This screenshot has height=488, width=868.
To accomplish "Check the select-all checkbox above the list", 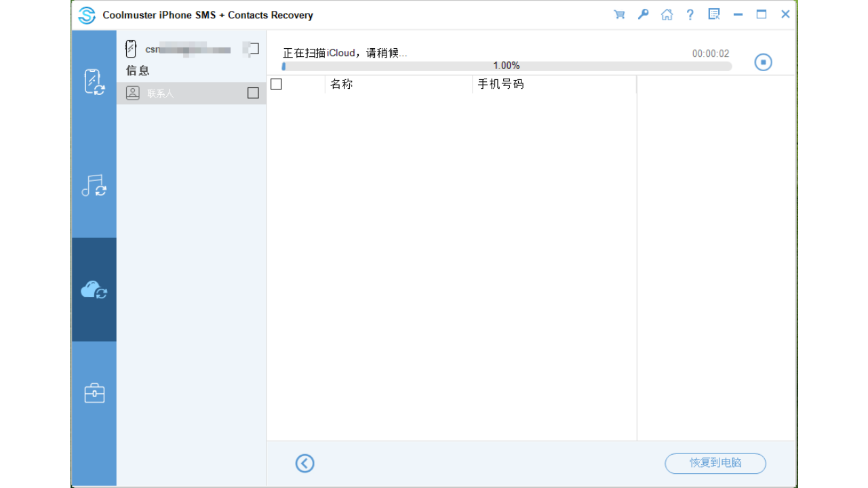I will tap(275, 83).
